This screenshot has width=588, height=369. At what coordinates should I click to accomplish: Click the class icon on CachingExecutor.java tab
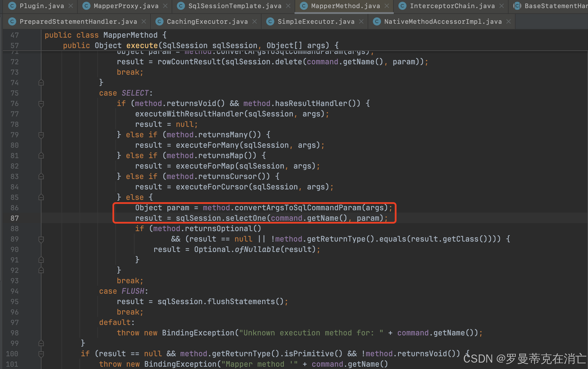click(x=159, y=21)
